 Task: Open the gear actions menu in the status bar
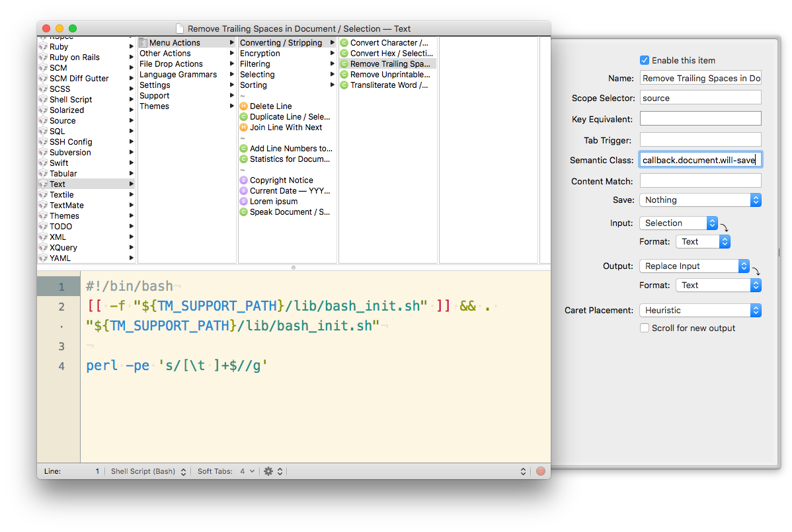(x=267, y=471)
